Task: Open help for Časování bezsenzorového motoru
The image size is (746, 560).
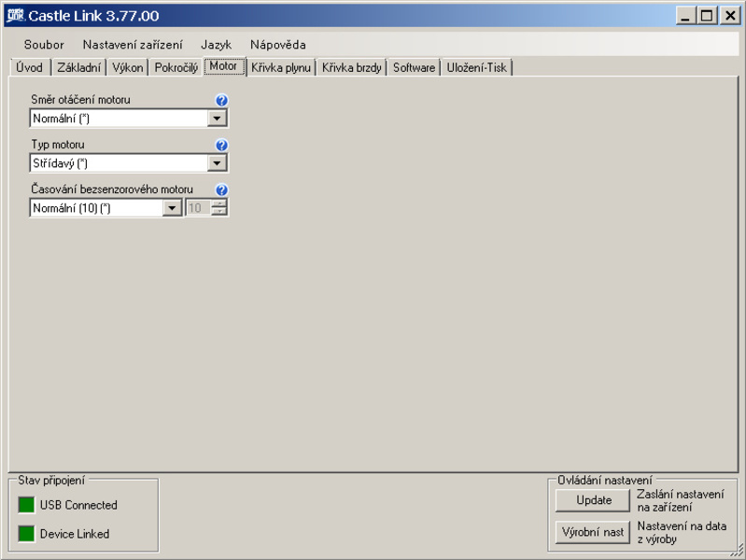Action: click(x=221, y=189)
